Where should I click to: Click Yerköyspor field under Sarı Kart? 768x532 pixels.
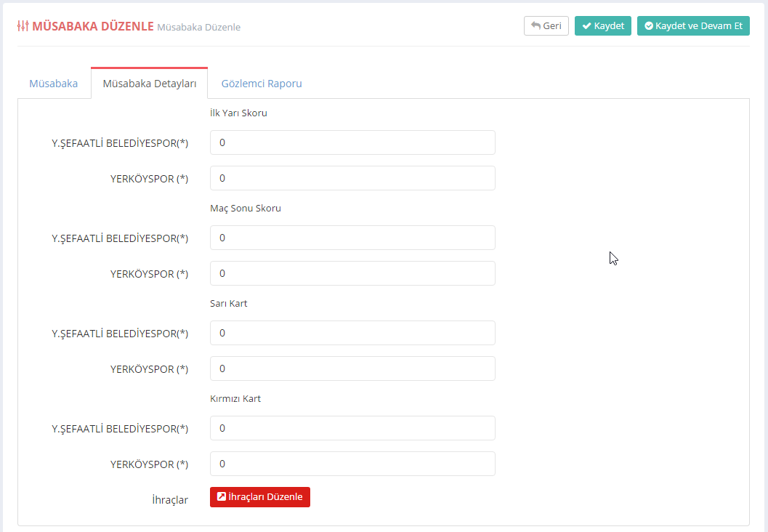[352, 368]
